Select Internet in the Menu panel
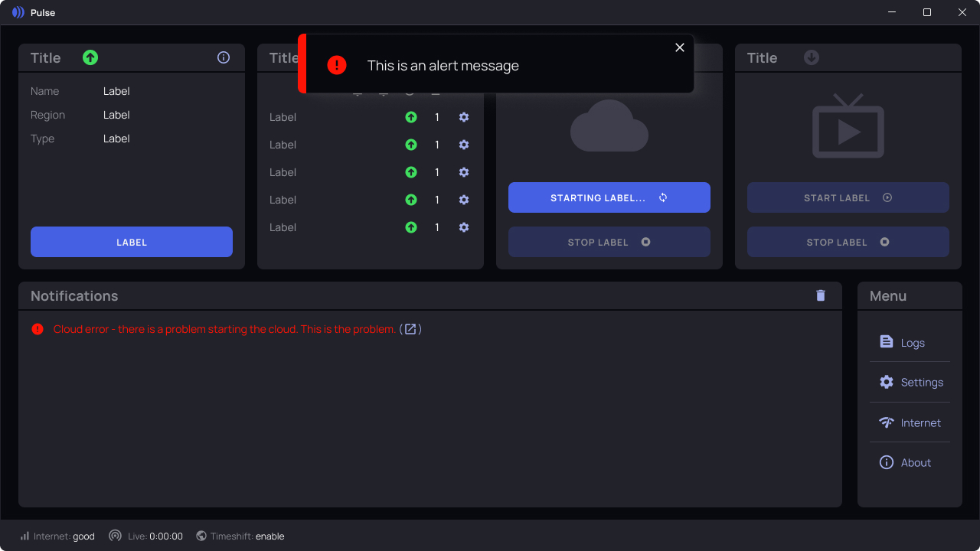This screenshot has width=980, height=551. pos(910,422)
